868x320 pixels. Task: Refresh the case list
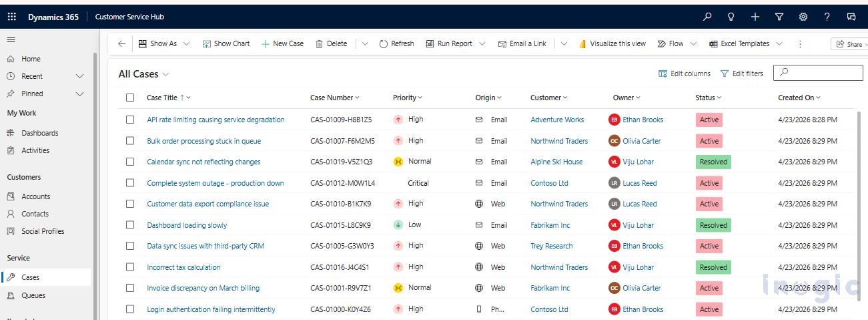(396, 43)
